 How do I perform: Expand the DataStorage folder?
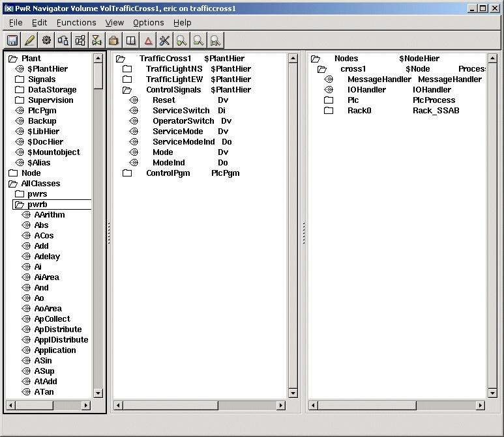(x=20, y=90)
